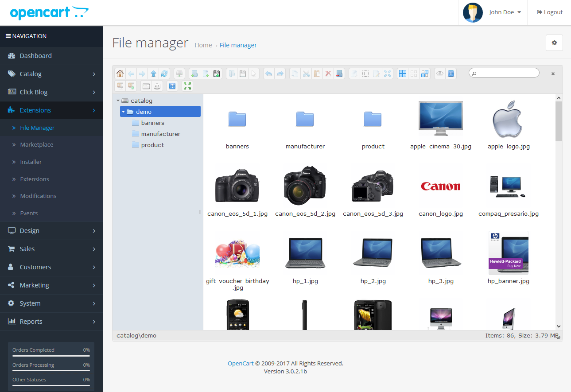Click the Home breadcrumb link

[x=203, y=45]
